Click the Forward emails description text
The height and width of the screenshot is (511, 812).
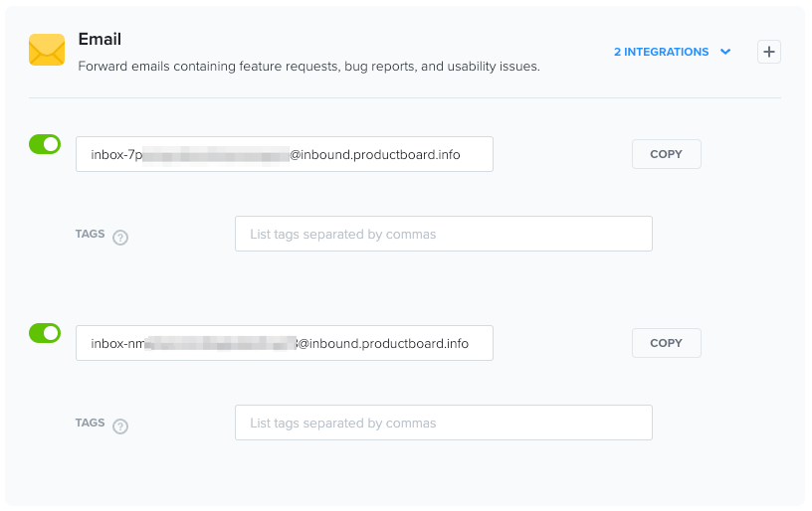click(x=308, y=67)
